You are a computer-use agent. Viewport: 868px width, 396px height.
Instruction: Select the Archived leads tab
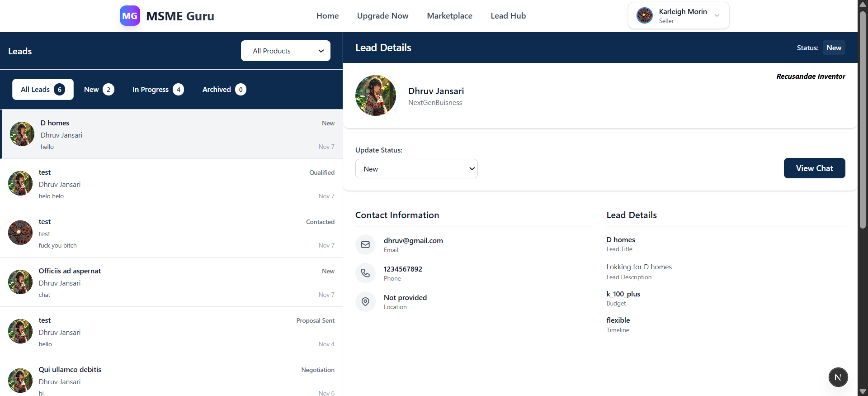[224, 90]
